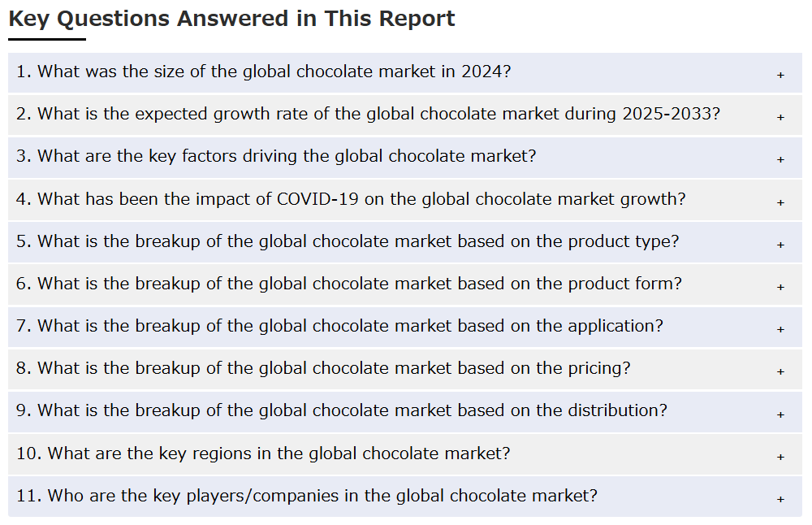812x525 pixels.
Task: Open breakup based on product type row
Action: tap(405, 242)
